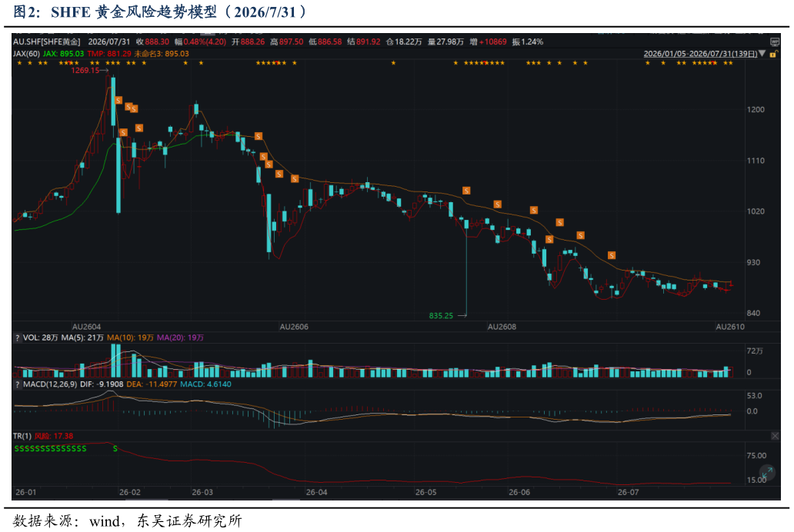Click the 835.25 low price annotation
Image resolution: width=794 pixels, height=532 pixels.
(441, 315)
